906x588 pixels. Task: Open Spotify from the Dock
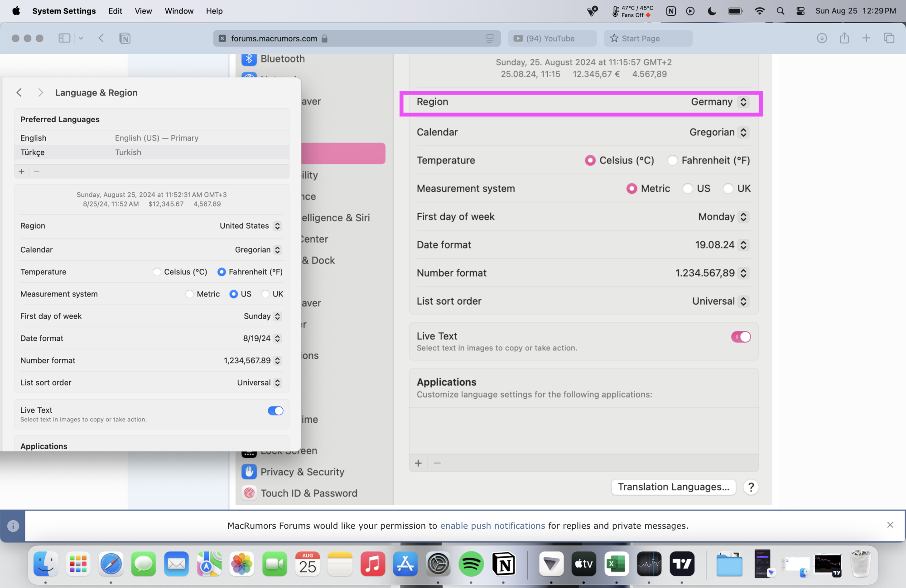[x=471, y=564]
